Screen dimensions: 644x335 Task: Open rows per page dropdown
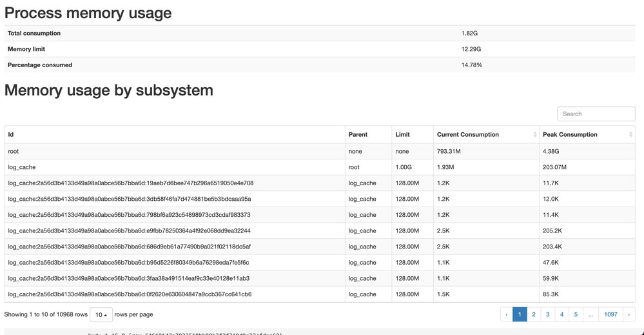(x=101, y=314)
